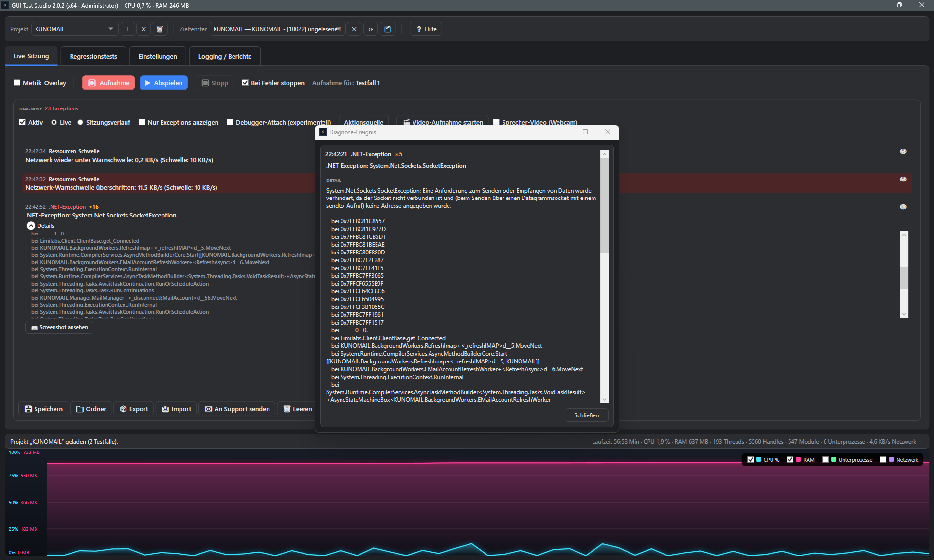Show the eye icon for the 22:42:34 event

point(903,151)
